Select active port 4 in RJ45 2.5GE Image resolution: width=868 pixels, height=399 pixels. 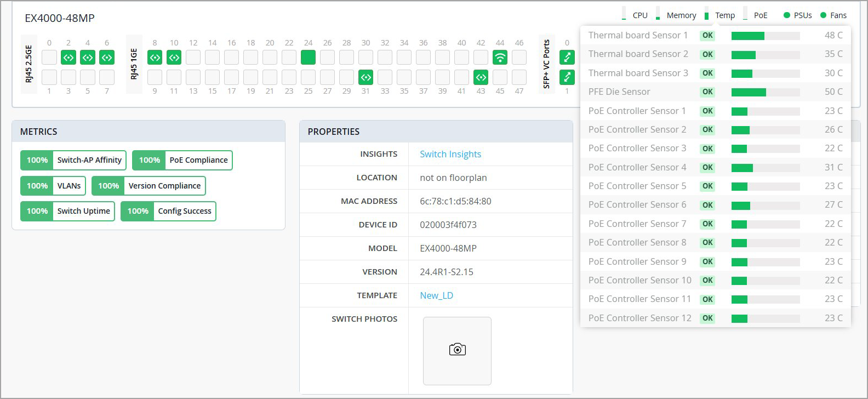pos(88,57)
